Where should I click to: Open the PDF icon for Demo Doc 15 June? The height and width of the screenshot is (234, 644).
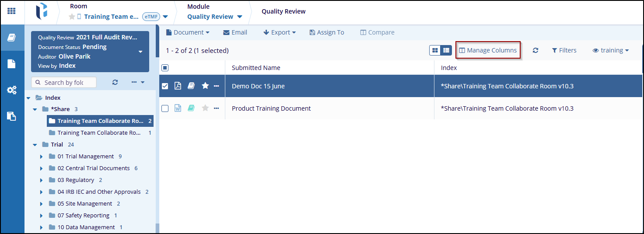178,86
